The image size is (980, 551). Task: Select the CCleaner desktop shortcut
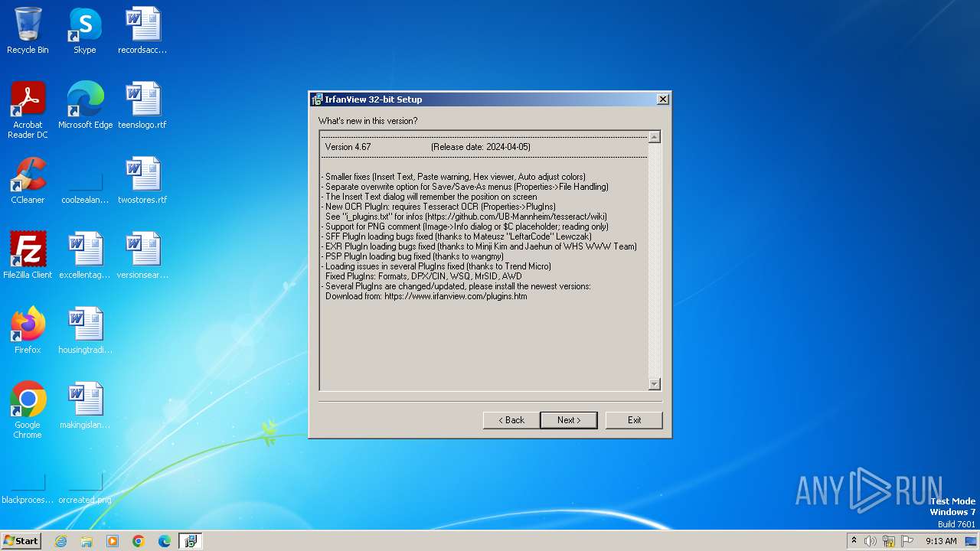coord(28,181)
